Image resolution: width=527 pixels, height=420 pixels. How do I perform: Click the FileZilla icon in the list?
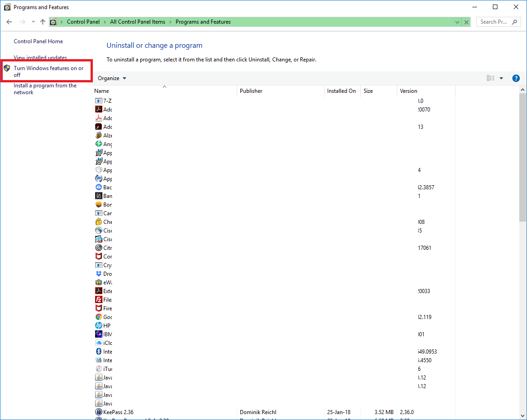pos(98,300)
